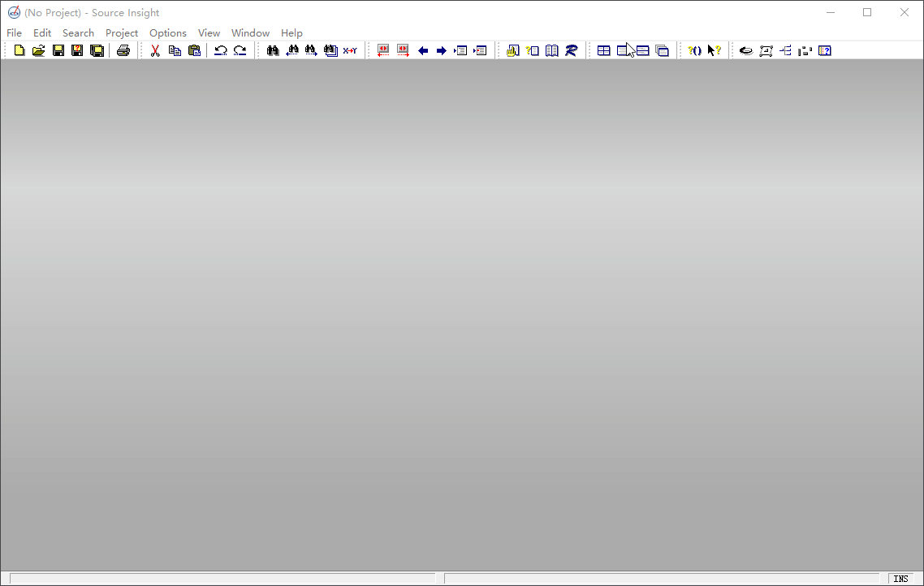Click the Save floppy disk icon
This screenshot has width=924, height=586.
click(58, 50)
